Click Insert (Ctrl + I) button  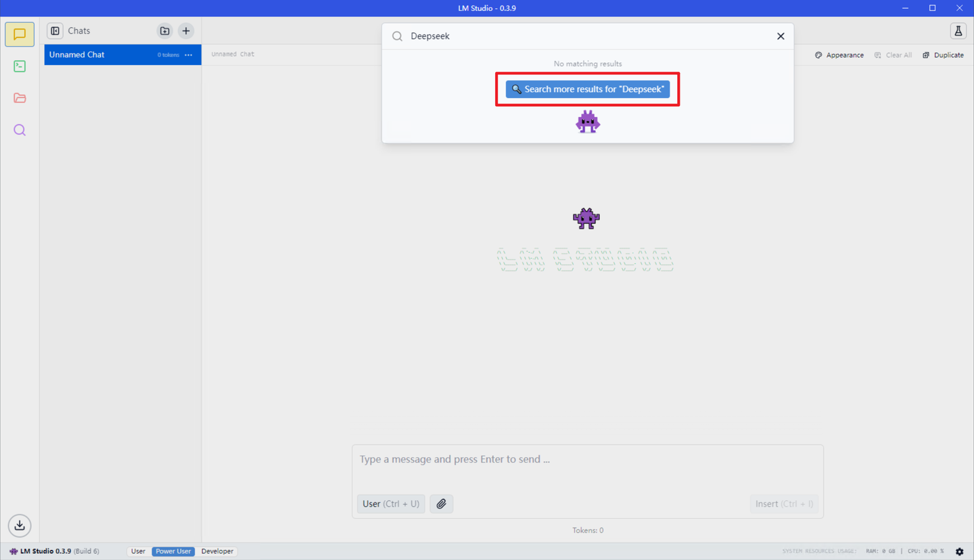click(784, 503)
